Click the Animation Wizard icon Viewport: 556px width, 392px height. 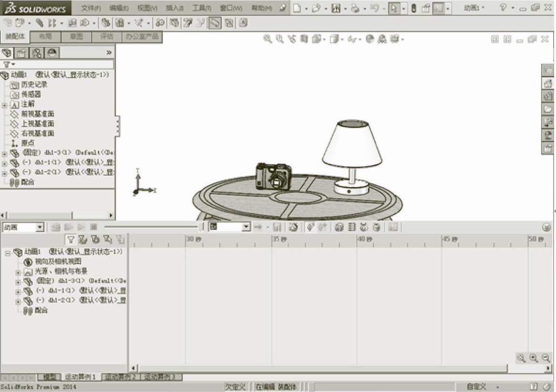coord(293,228)
